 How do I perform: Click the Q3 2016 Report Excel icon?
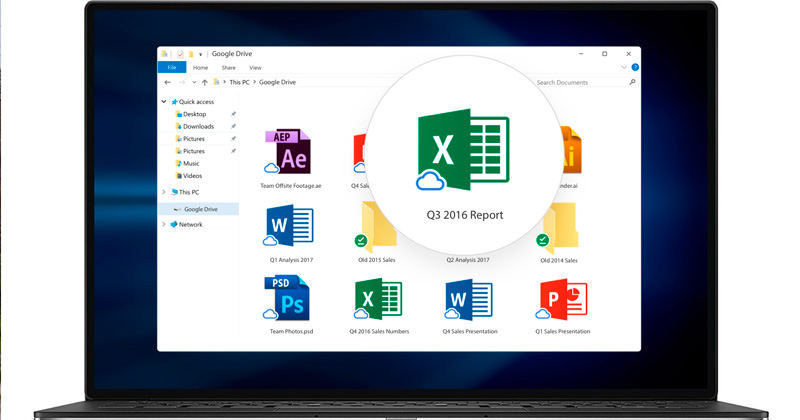click(x=462, y=150)
